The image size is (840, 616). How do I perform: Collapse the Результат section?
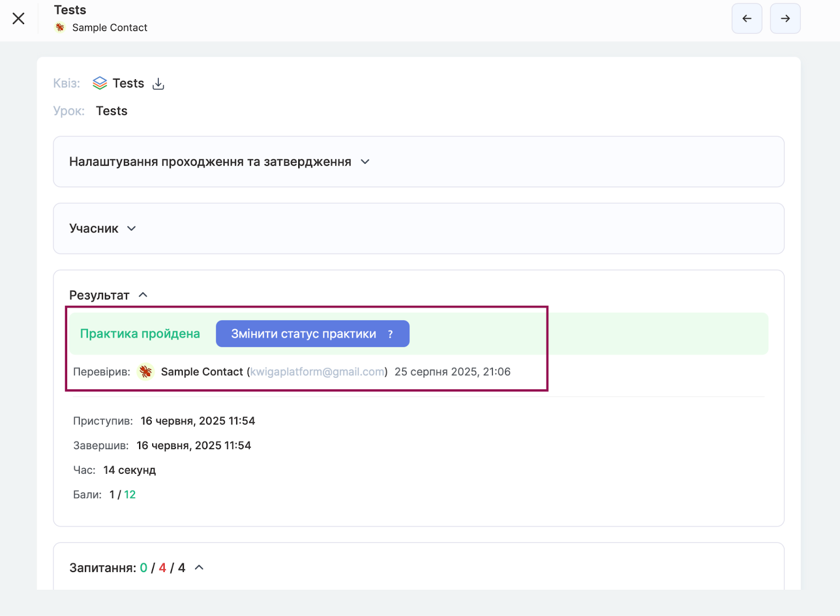coord(143,295)
